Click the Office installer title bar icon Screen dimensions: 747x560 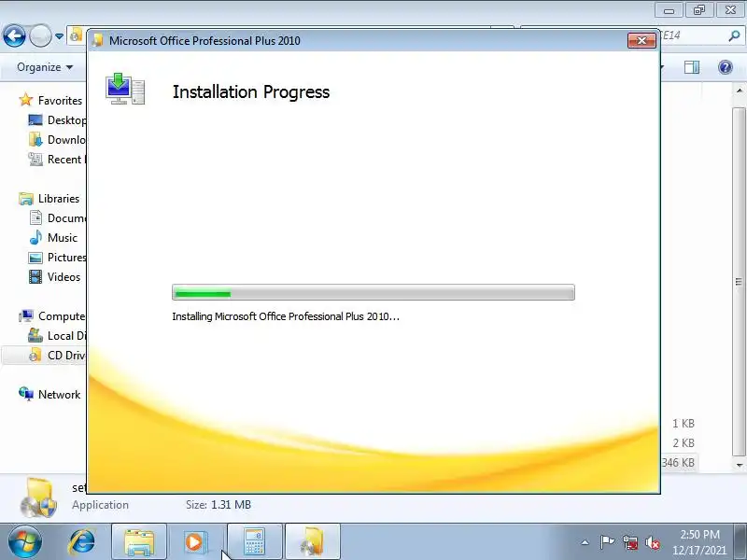(x=98, y=40)
